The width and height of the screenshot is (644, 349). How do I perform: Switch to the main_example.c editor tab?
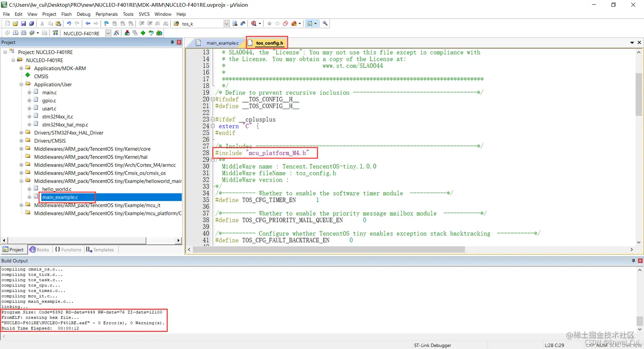(x=218, y=43)
